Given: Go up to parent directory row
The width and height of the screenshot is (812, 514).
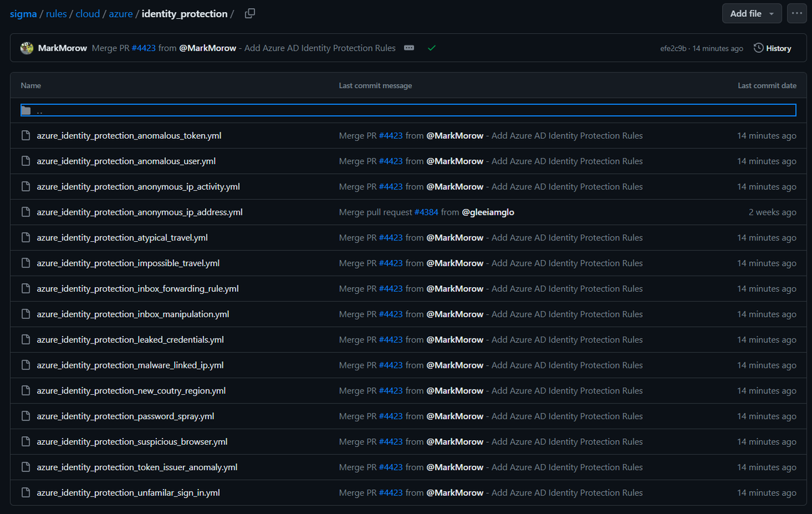Looking at the screenshot, I should point(408,110).
